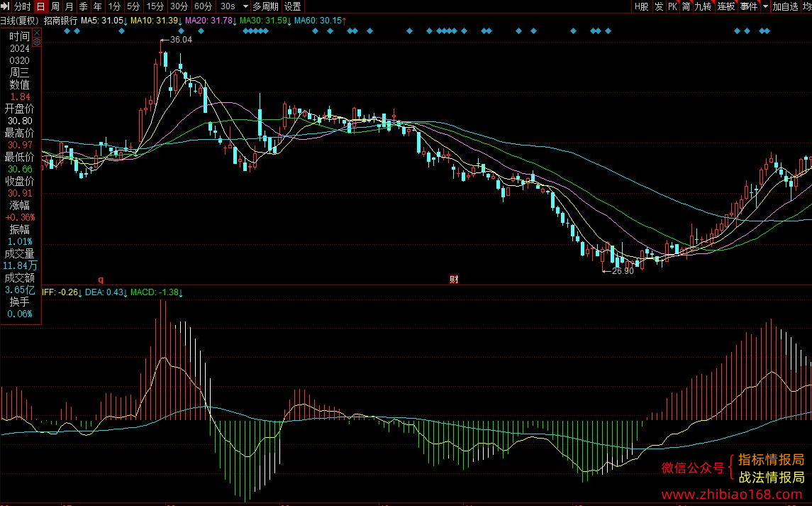812x506 pixels.
Task: Click the DIFF: -0.26 indicator label
Action: [62, 292]
